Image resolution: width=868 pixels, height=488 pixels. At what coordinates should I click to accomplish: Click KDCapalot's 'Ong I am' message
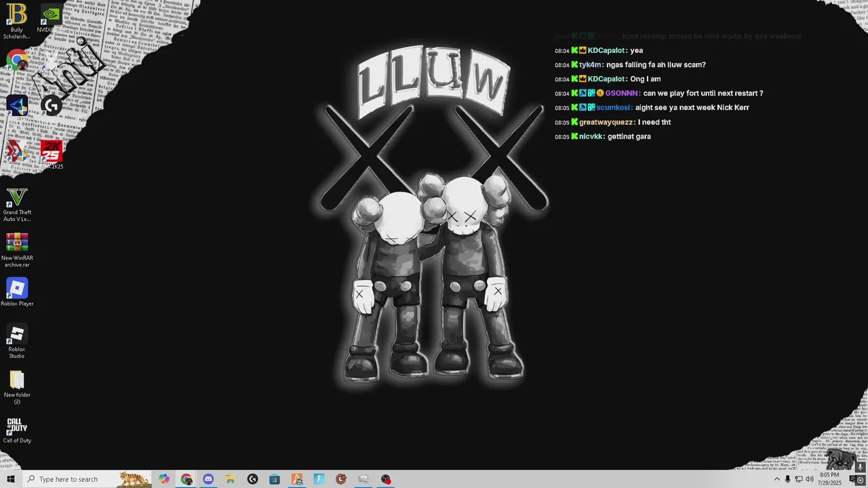click(608, 79)
